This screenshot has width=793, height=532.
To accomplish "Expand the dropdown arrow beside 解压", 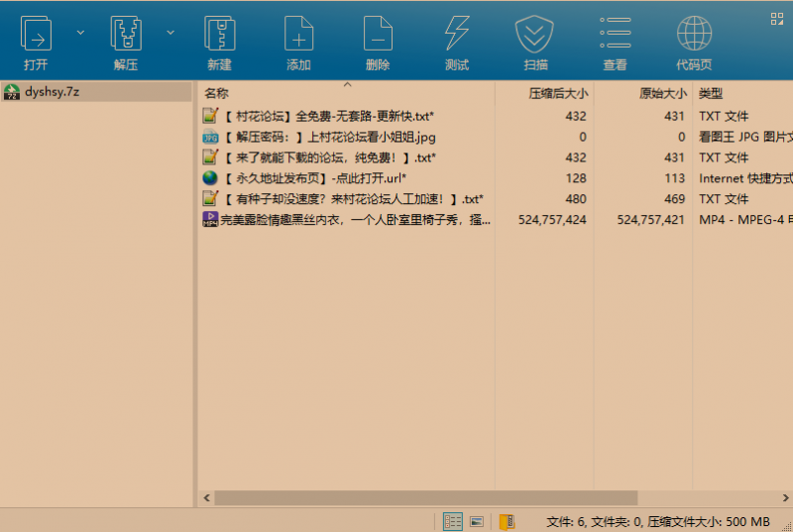I will pyautogui.click(x=170, y=33).
